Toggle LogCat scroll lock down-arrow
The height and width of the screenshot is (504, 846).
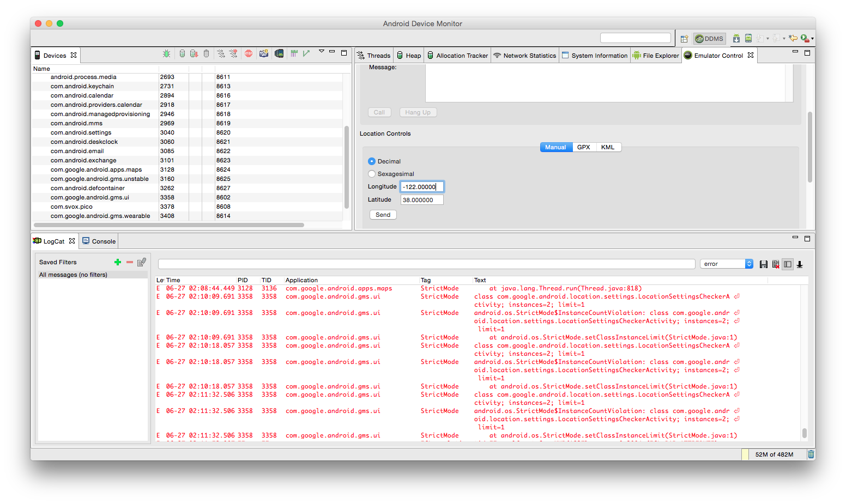point(800,264)
